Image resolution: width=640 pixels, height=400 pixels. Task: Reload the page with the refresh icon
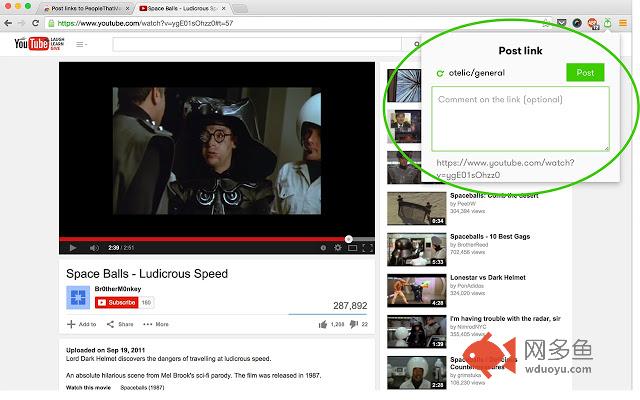[x=36, y=23]
